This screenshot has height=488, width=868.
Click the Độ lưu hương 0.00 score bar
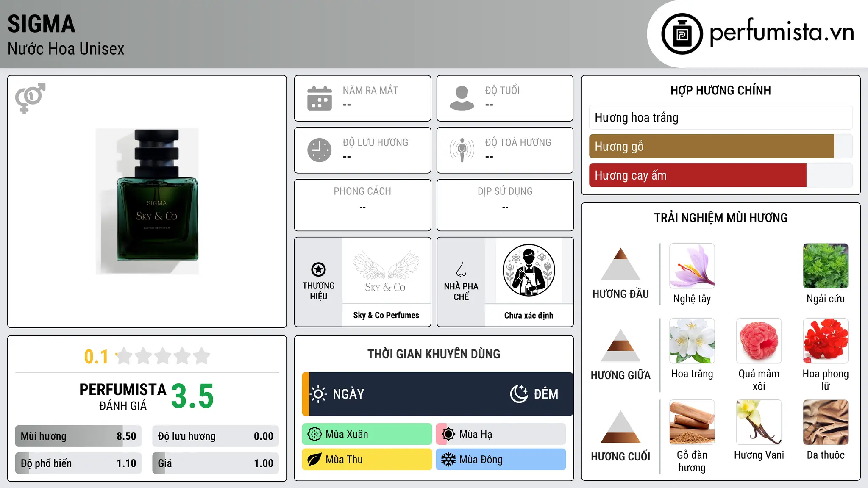point(216,436)
